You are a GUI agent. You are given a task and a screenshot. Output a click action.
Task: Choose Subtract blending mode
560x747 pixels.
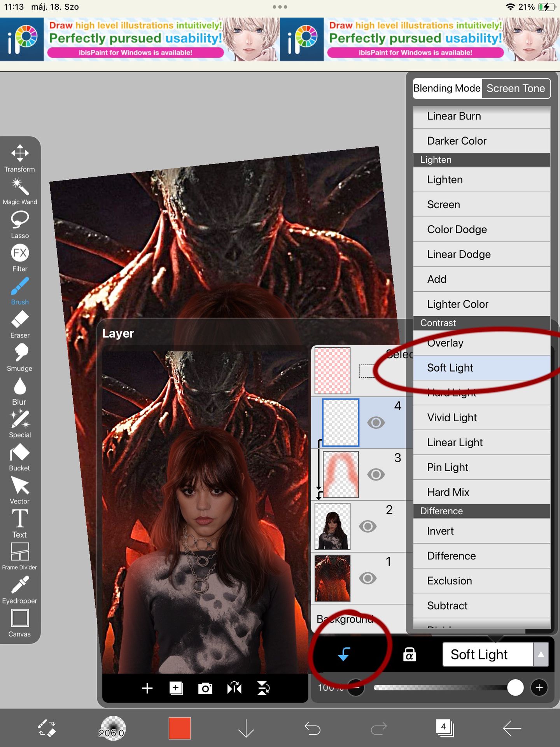(x=482, y=606)
